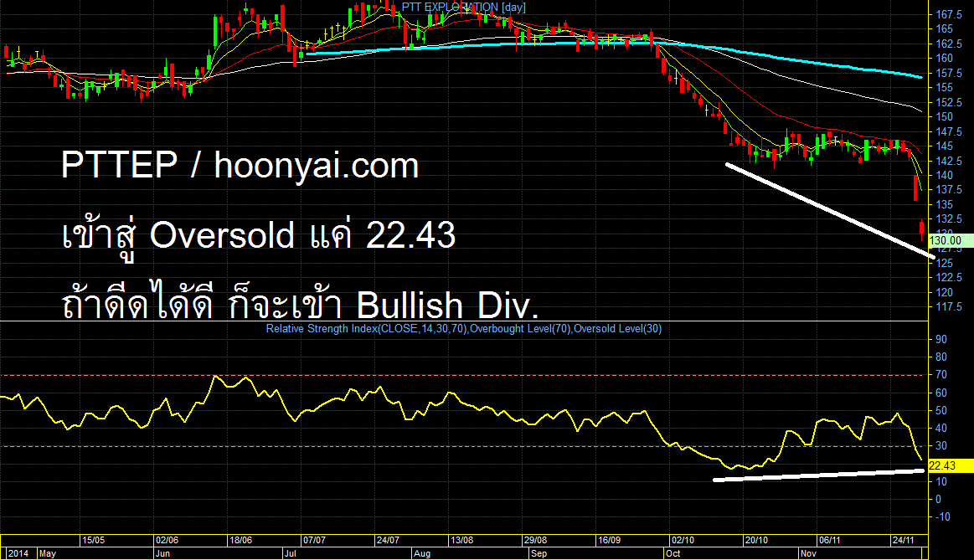Click the 70 level on RSI axis
This screenshot has height=560, width=974.
(x=941, y=374)
